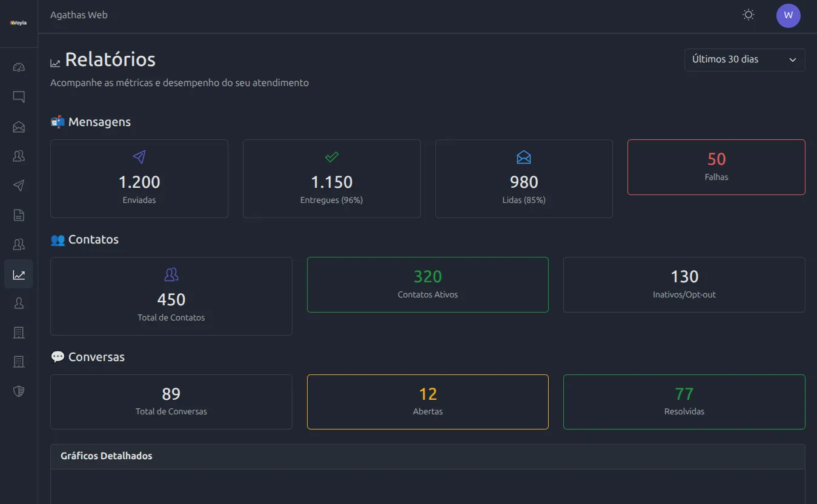Select the red 'Falhas' card showing 50
The height and width of the screenshot is (504, 817).
[x=716, y=167]
